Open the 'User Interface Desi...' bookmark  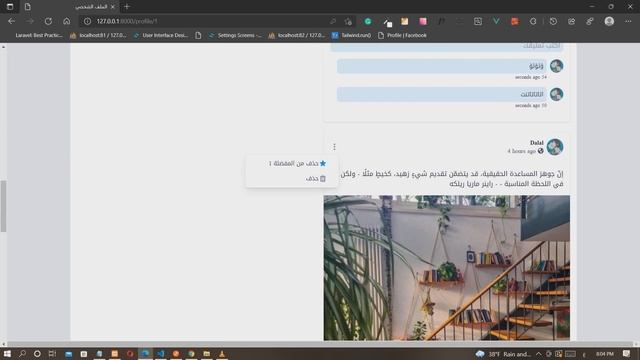(x=161, y=36)
